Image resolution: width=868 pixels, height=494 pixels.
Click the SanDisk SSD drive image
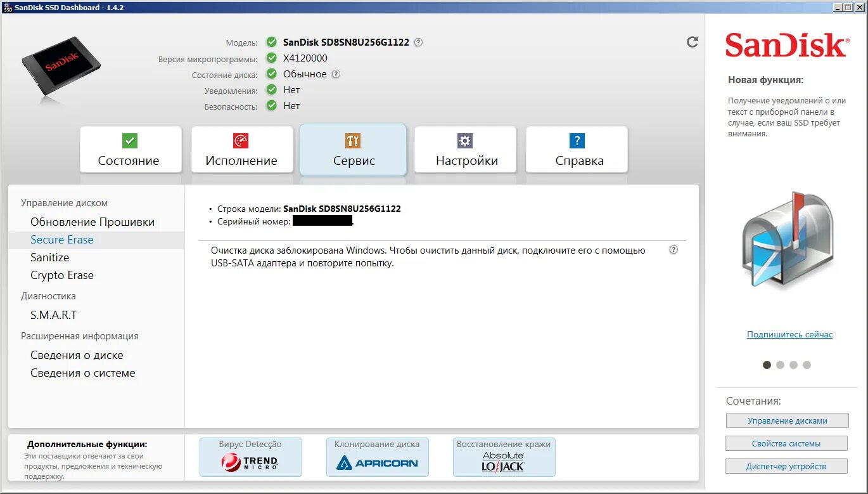pos(61,66)
